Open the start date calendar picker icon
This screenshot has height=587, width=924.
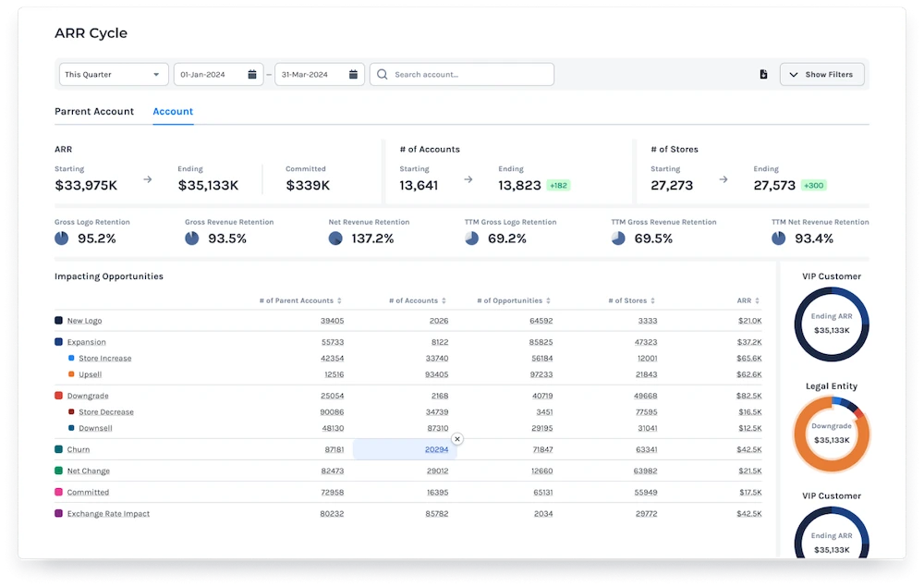click(251, 75)
